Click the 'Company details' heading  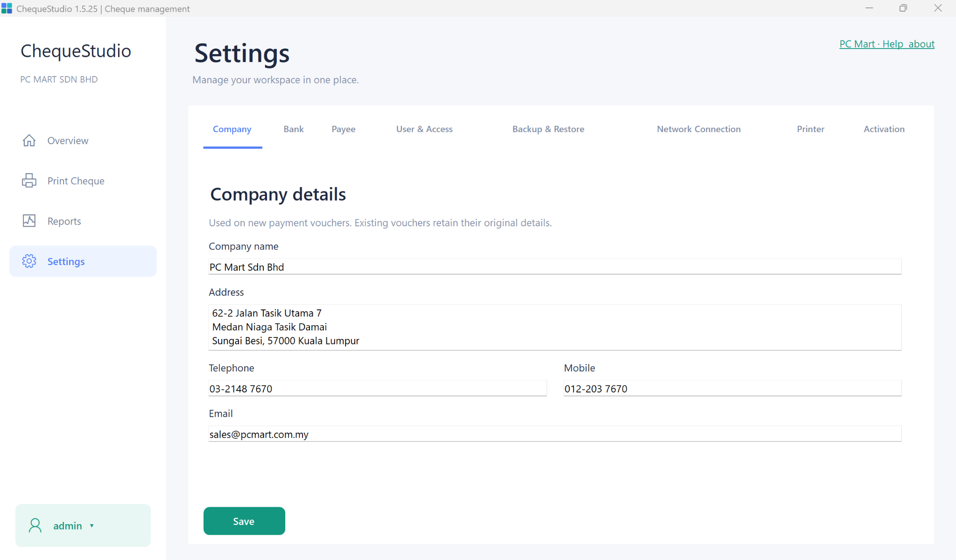coord(278,195)
